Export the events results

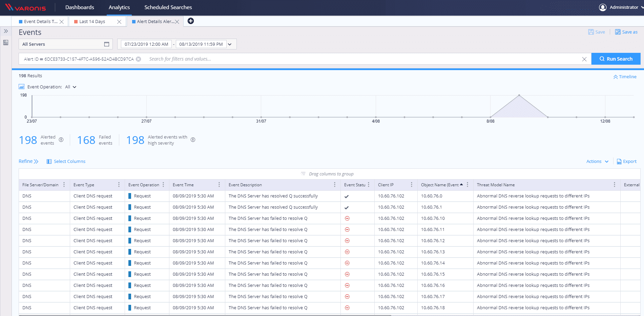pos(626,162)
